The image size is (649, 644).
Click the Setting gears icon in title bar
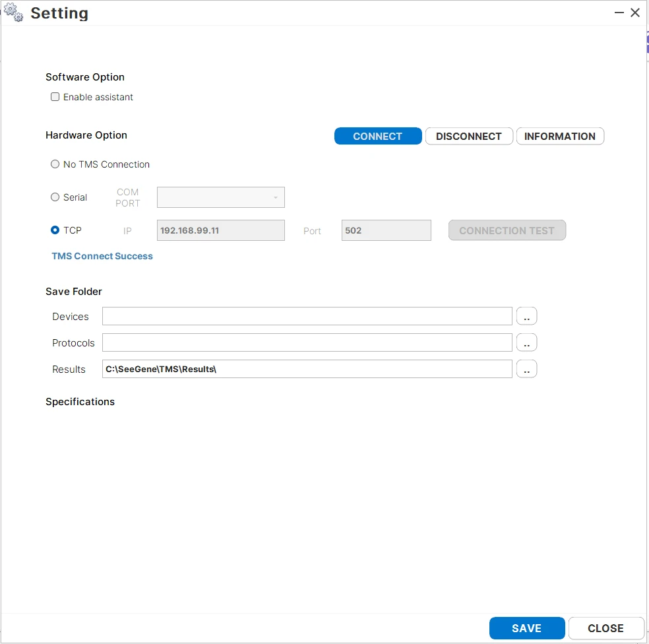click(13, 12)
